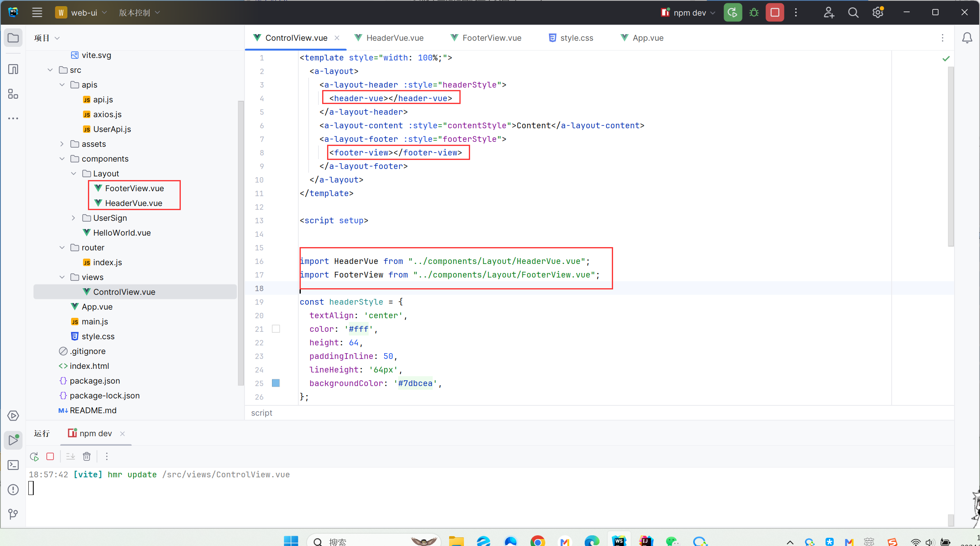Image resolution: width=980 pixels, height=546 pixels.
Task: Toggle scroll to end in Run panel
Action: point(71,456)
